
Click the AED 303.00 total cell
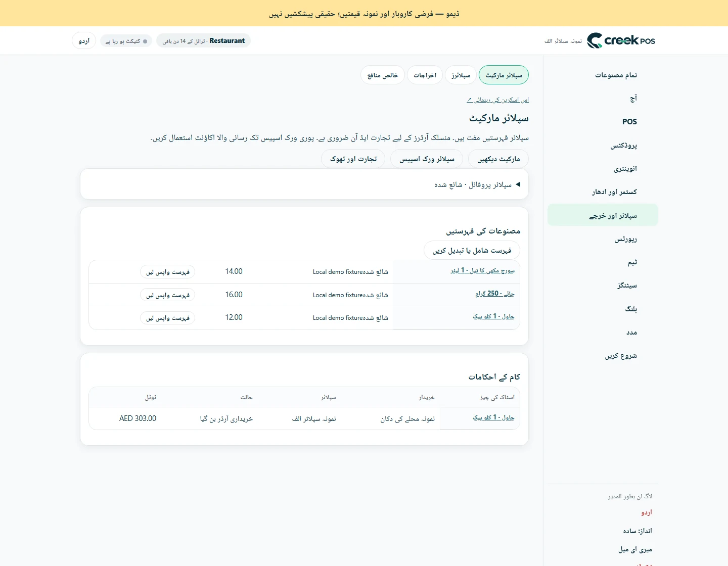(x=138, y=418)
